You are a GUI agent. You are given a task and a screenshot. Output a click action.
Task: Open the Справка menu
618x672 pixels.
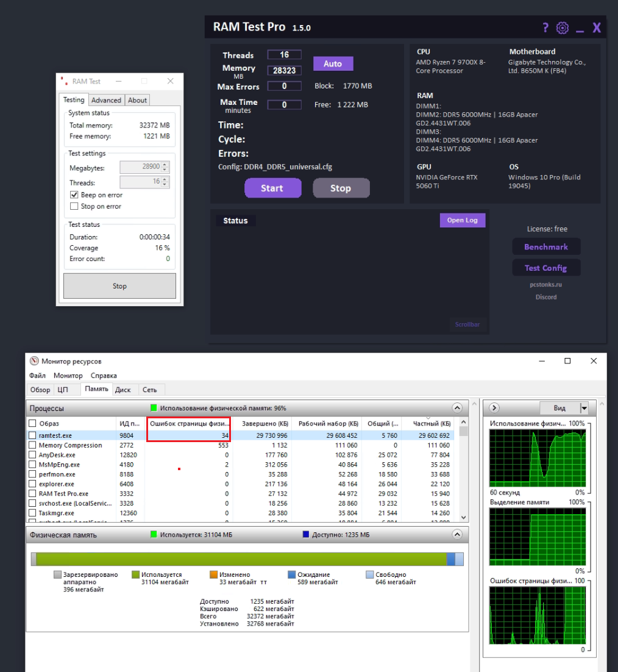104,376
